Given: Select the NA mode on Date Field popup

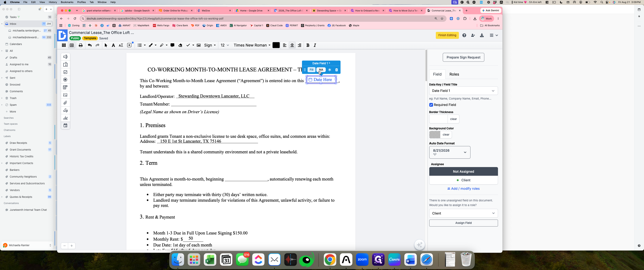Looking at the screenshot, I should pyautogui.click(x=321, y=70).
